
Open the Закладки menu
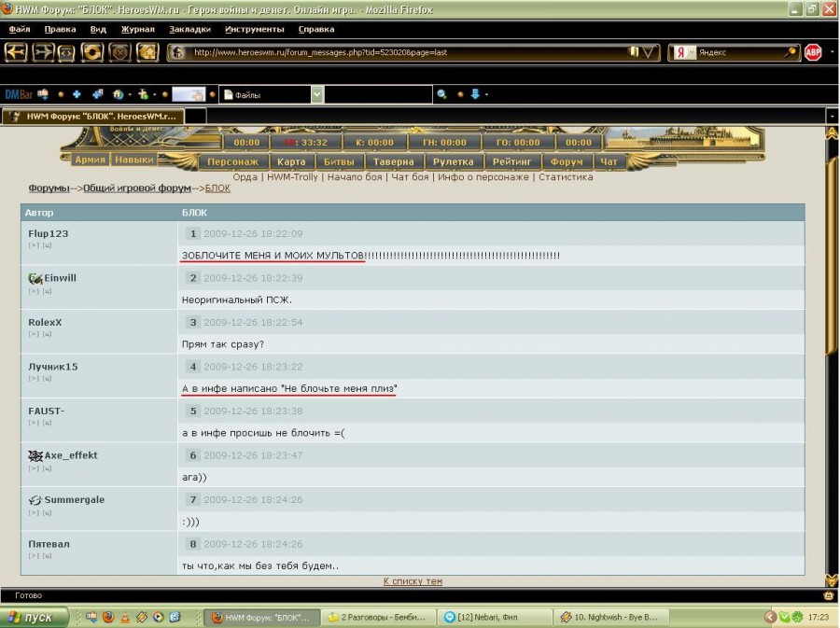click(190, 29)
